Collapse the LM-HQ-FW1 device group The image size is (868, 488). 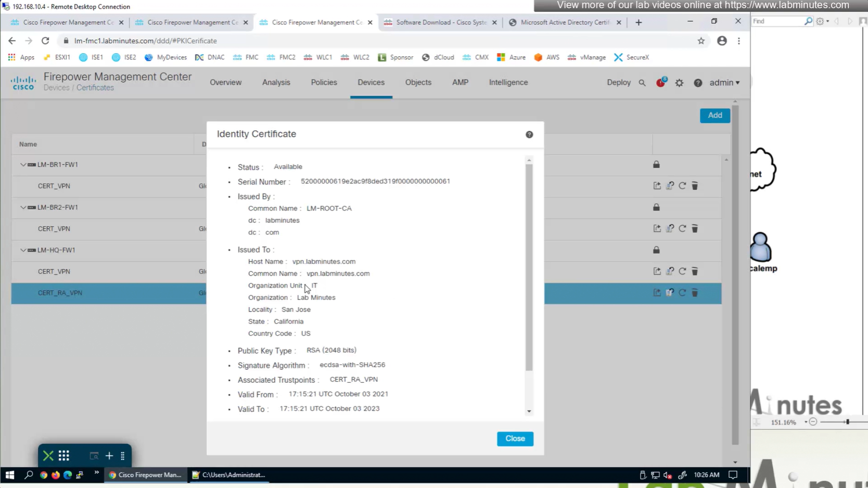23,250
